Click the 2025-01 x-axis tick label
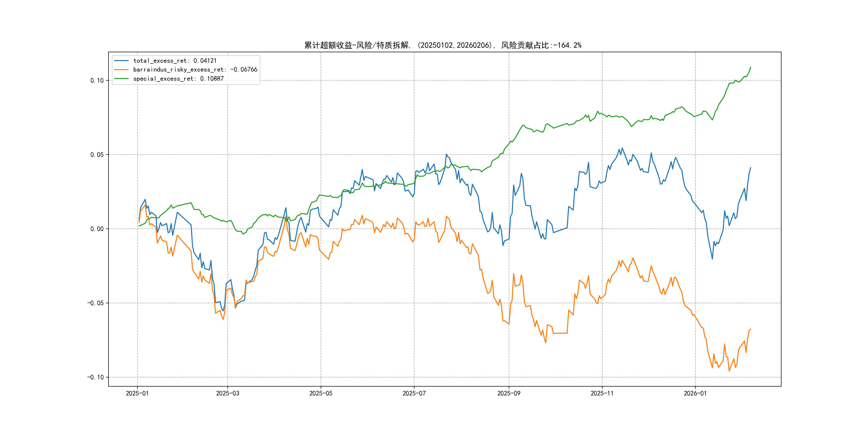 [x=137, y=393]
